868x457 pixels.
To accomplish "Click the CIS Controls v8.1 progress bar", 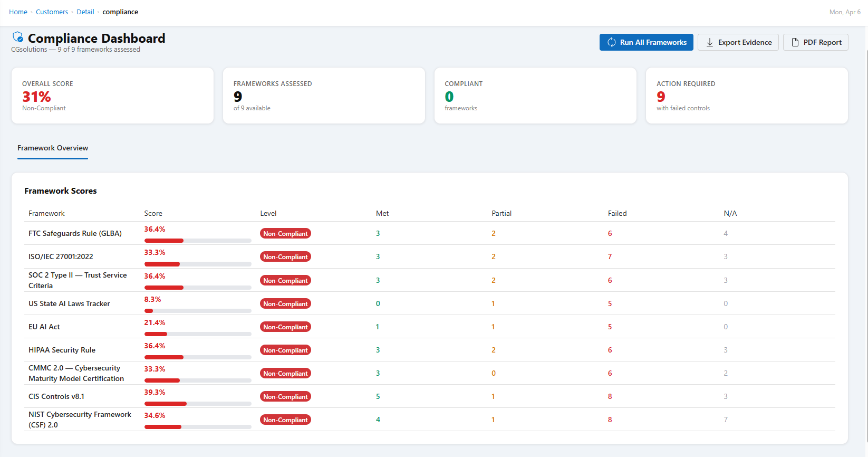I will tap(198, 404).
